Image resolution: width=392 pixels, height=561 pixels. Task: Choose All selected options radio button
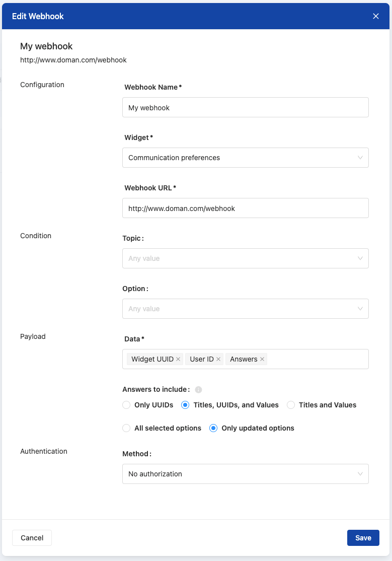pos(126,428)
